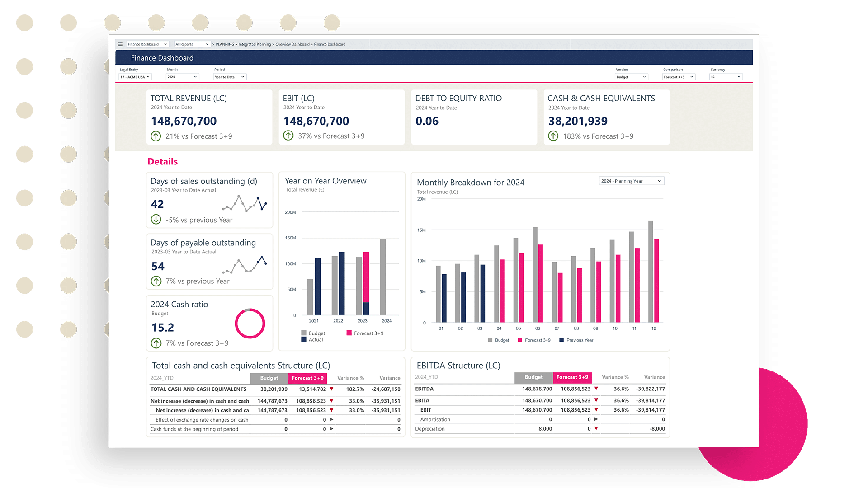Click the Details section heading

tap(162, 161)
